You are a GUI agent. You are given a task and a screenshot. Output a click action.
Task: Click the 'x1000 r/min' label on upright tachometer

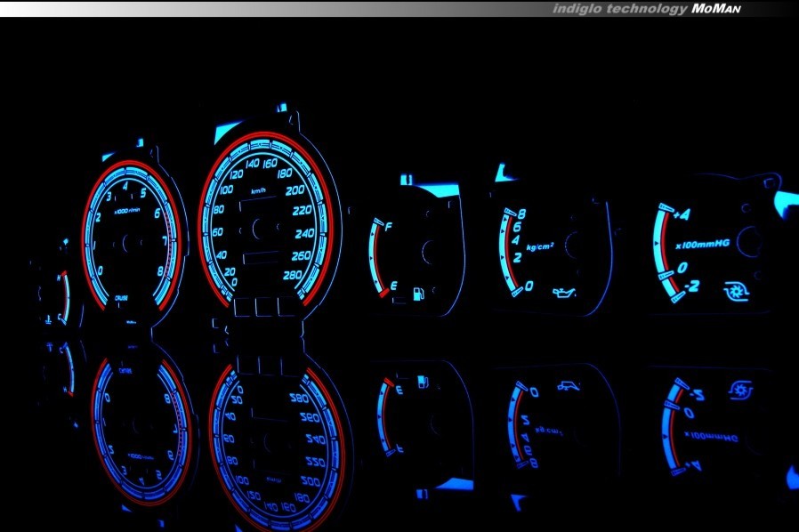[x=127, y=211]
